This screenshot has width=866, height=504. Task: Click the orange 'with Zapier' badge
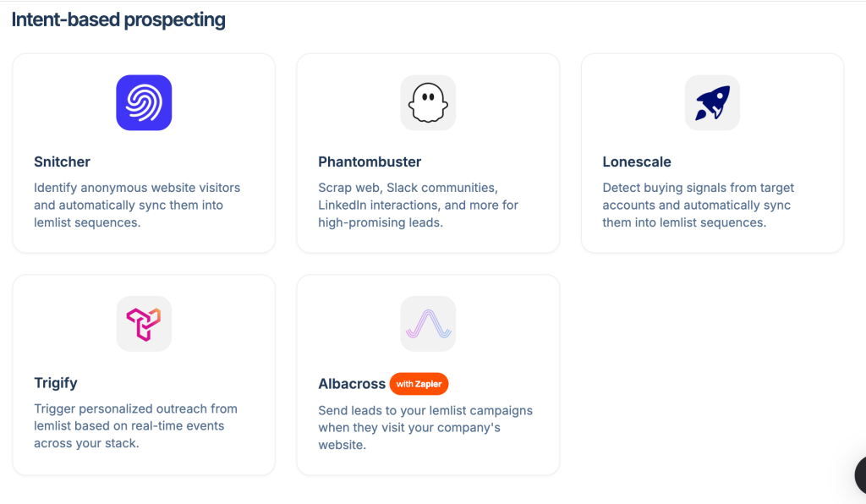coord(419,383)
